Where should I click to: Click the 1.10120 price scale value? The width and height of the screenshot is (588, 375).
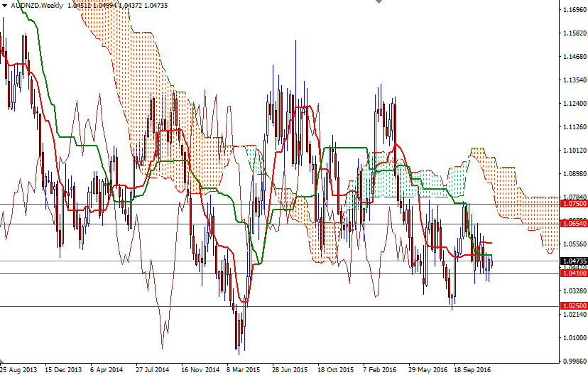(x=575, y=151)
